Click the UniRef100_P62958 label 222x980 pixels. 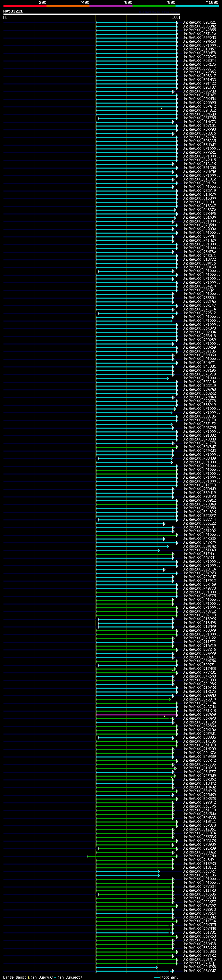(199, 508)
